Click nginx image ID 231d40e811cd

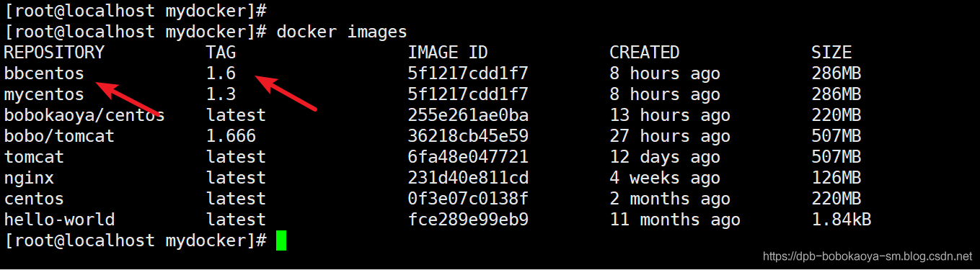(468, 178)
